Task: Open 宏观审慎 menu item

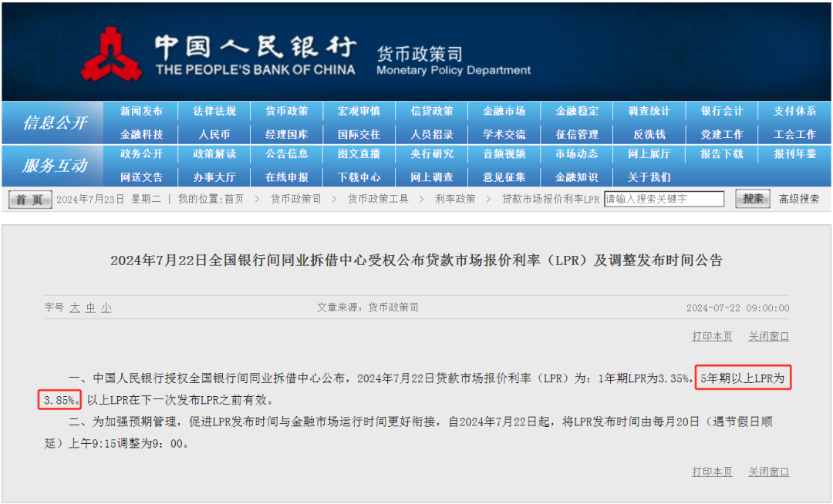Action: coord(359,112)
